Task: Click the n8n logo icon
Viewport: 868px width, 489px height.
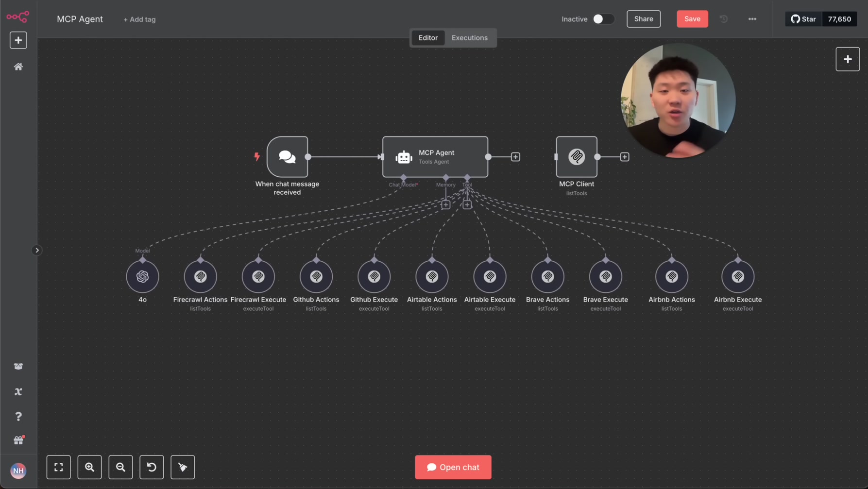Action: tap(18, 17)
